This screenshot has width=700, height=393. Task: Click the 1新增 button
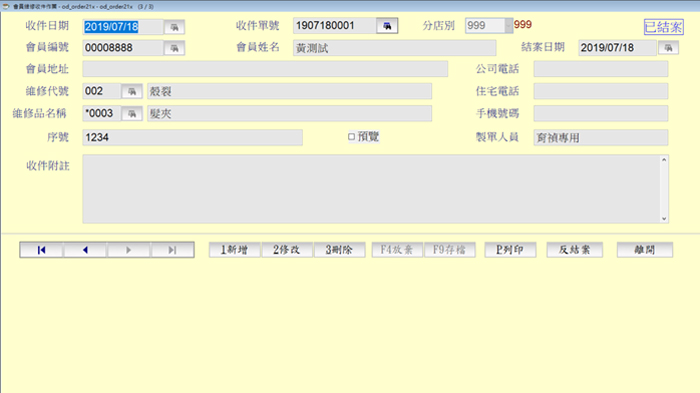pos(235,250)
